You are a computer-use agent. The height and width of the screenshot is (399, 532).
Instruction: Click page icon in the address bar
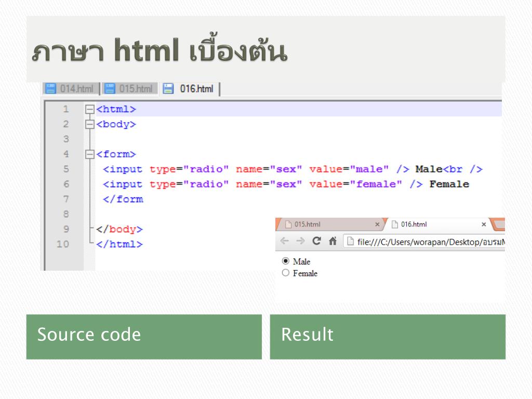pyautogui.click(x=351, y=241)
